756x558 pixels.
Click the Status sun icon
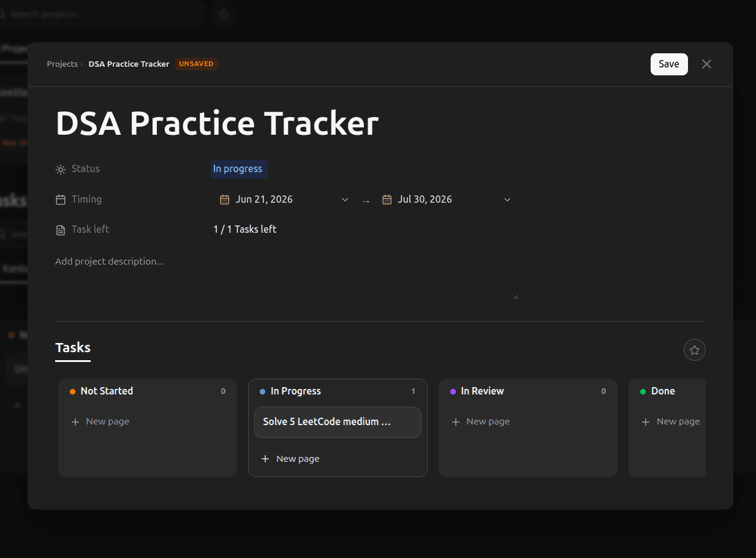click(61, 169)
